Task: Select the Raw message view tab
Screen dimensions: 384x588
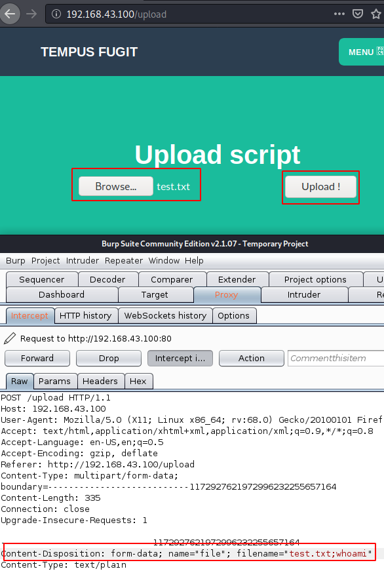Action: [x=20, y=382]
